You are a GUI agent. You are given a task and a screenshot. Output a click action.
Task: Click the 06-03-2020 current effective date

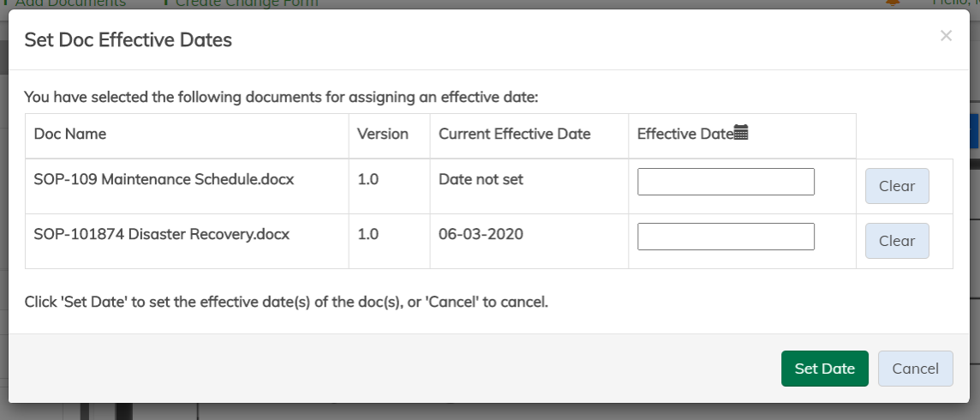tap(481, 236)
